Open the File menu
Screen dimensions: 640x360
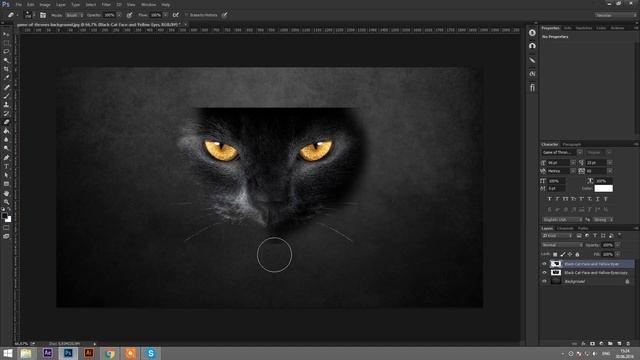(x=19, y=4)
